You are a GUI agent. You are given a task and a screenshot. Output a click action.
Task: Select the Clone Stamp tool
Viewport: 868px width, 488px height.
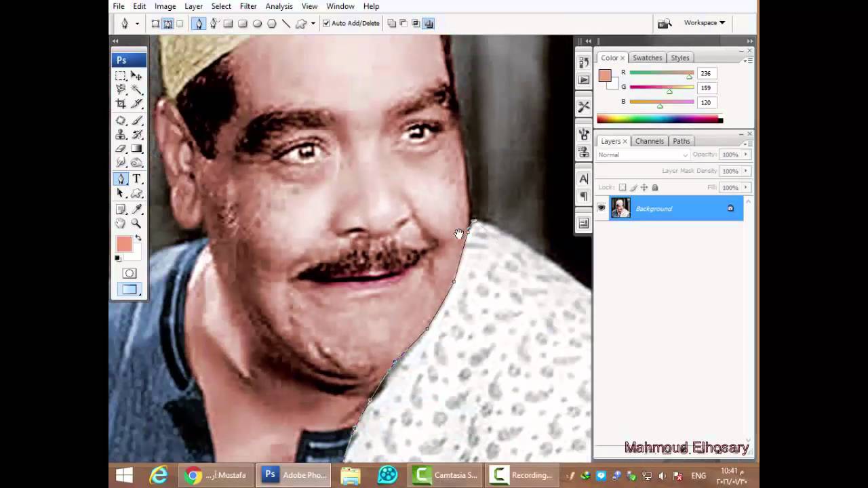point(121,134)
